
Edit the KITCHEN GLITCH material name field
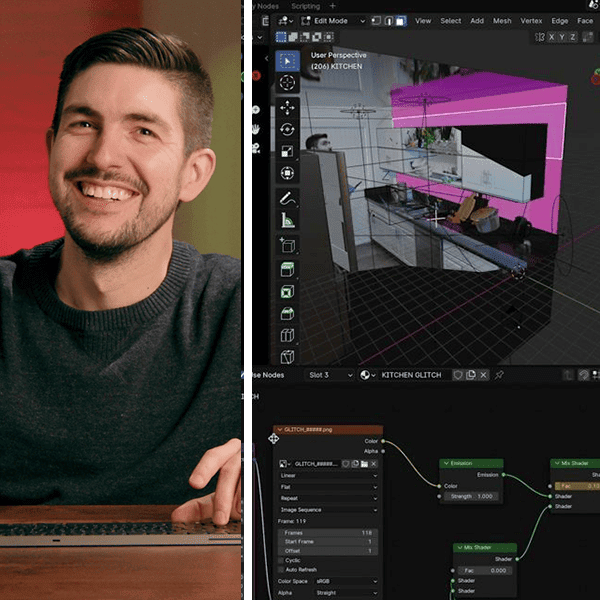coord(414,375)
